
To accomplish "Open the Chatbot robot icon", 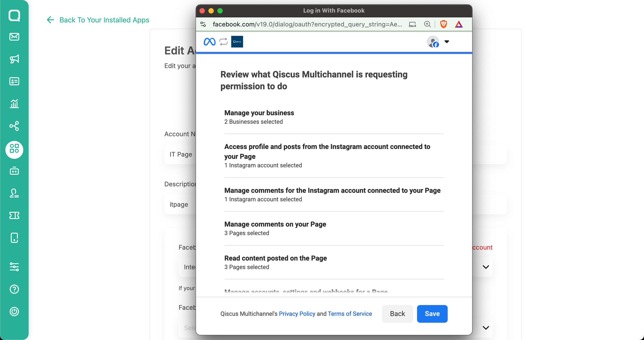I will (x=14, y=171).
